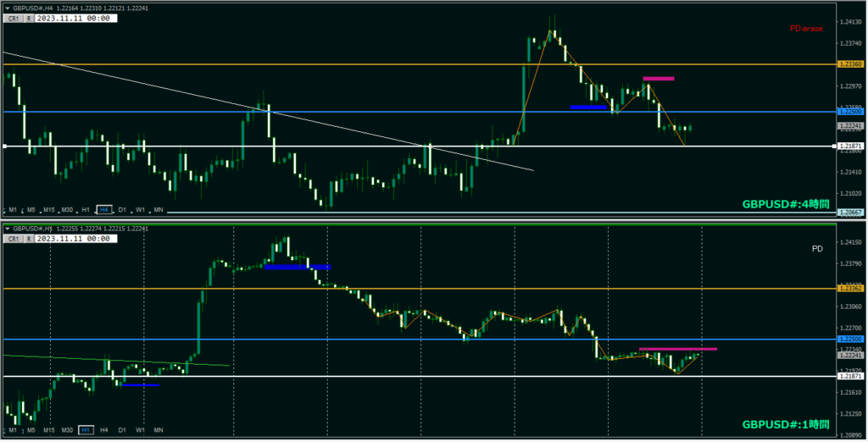Click the 1.20667 price label in upper chart

[x=851, y=213]
